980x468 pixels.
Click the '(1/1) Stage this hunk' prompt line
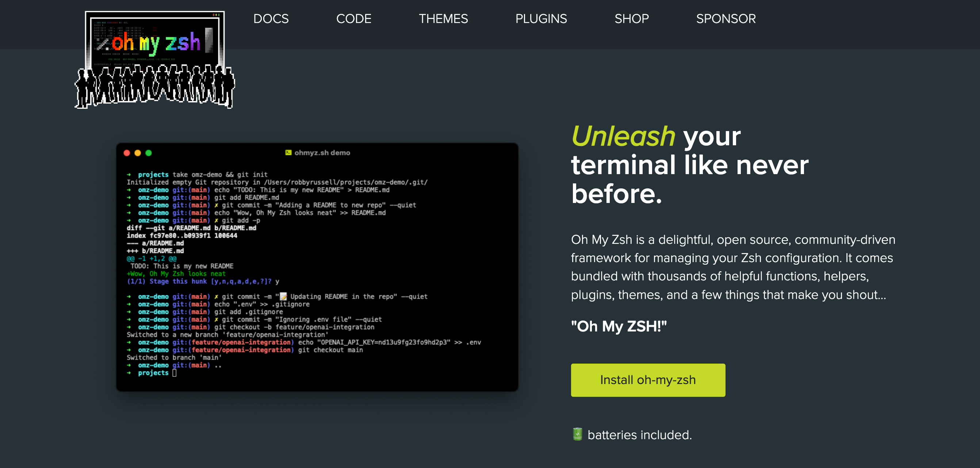pyautogui.click(x=203, y=281)
